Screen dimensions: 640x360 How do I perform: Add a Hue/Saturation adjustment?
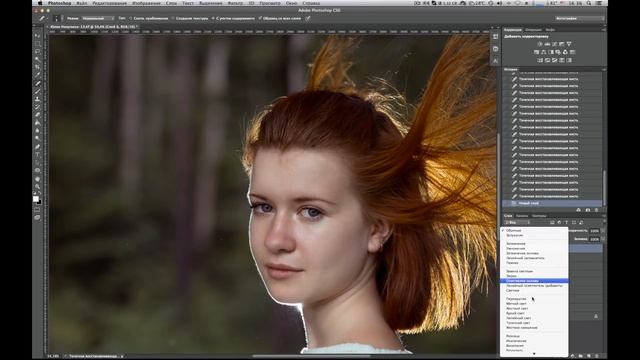pos(536,52)
